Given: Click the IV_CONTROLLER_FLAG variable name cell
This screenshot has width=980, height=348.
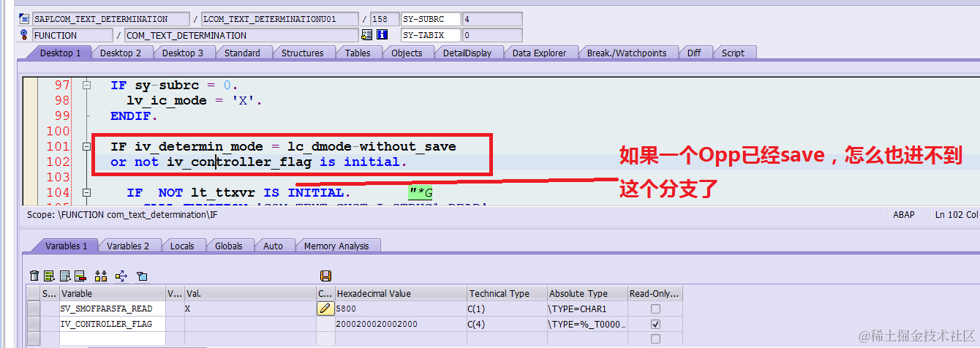Looking at the screenshot, I should 113,324.
